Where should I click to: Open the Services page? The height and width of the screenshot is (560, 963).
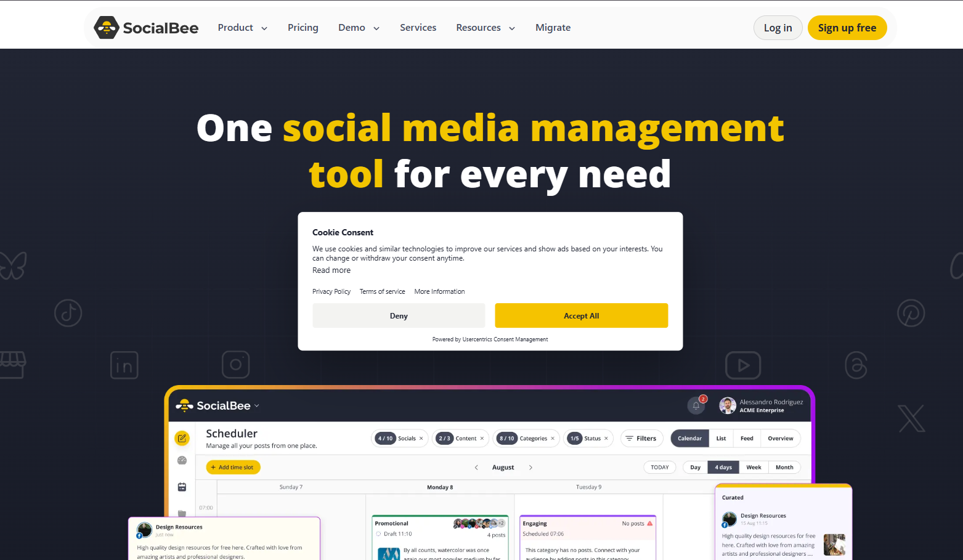click(418, 28)
